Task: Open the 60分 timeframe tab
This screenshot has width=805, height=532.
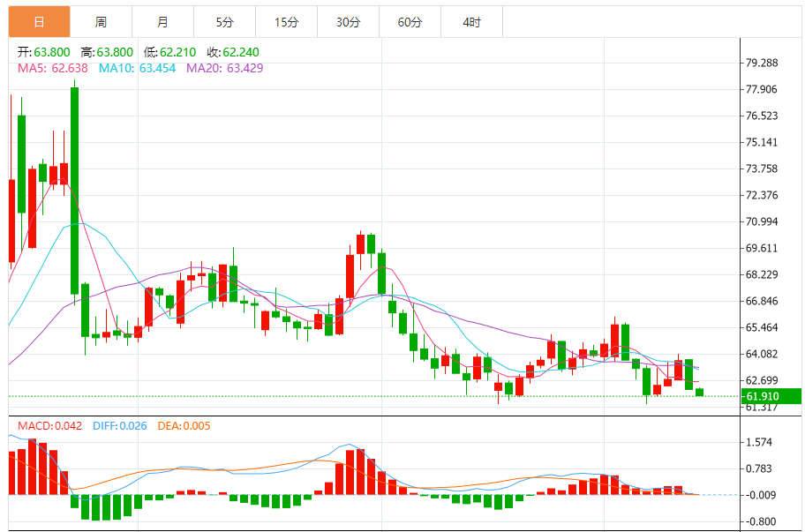Action: point(410,22)
